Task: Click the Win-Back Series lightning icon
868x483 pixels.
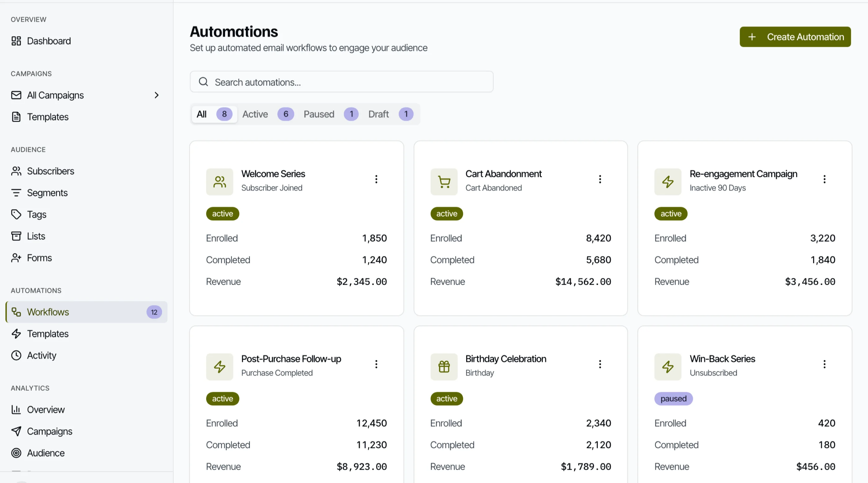Action: coord(668,367)
